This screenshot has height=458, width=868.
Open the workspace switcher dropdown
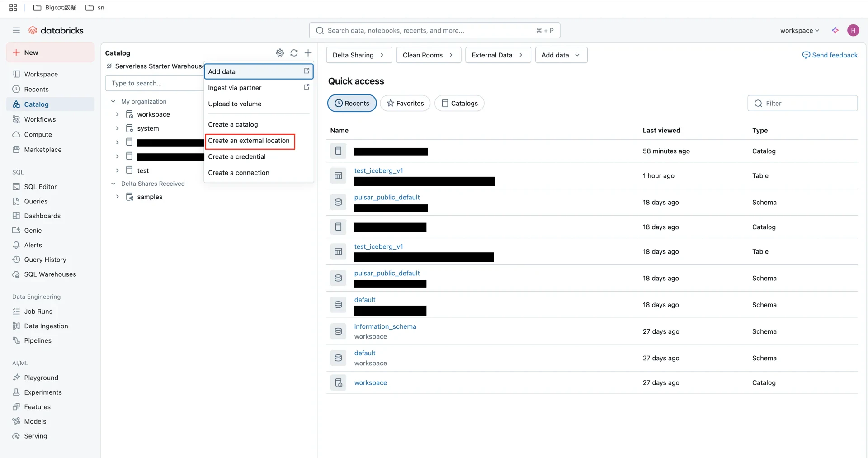[x=799, y=30]
